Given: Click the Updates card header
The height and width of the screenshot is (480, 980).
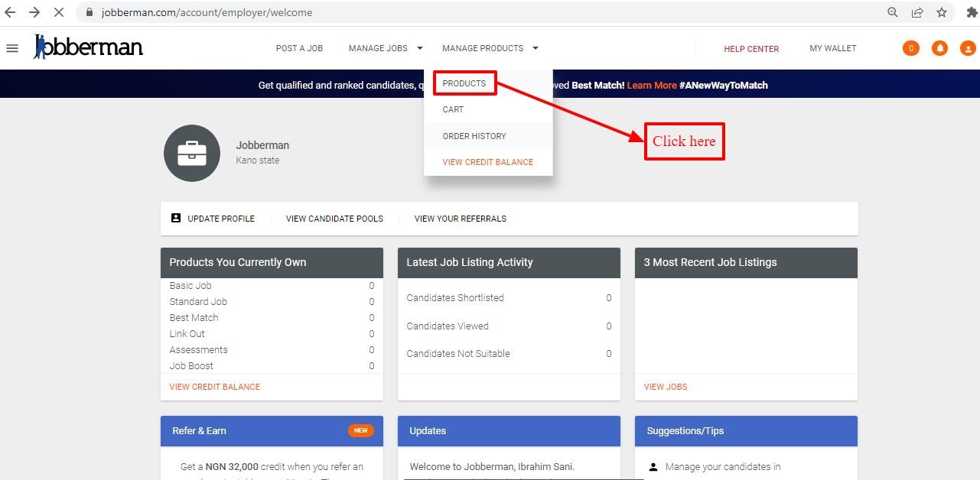Looking at the screenshot, I should (509, 431).
